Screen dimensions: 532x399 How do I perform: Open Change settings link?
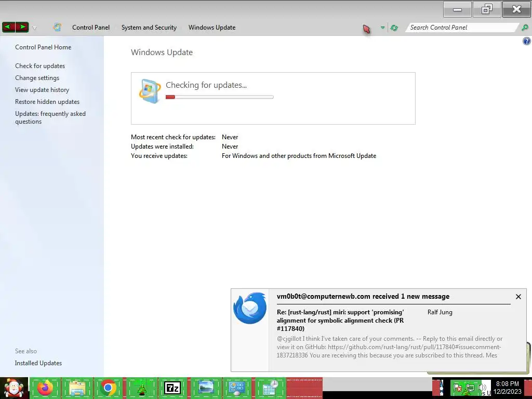(37, 78)
